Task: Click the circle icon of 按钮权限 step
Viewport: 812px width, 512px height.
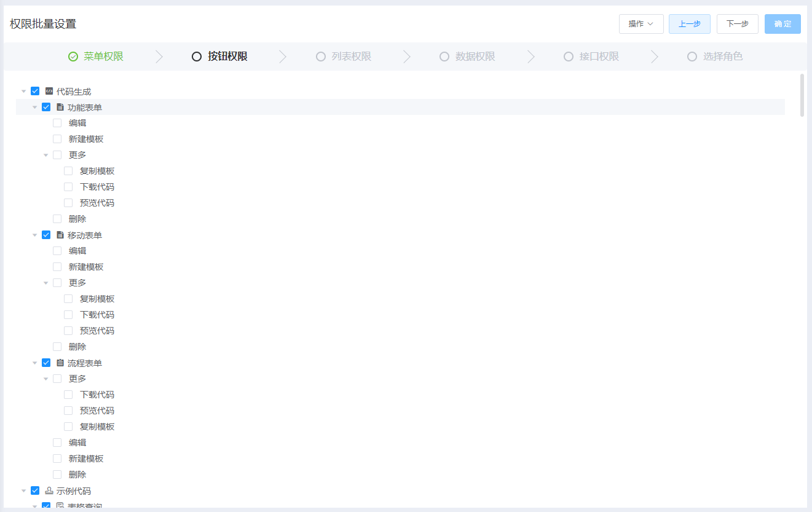Action: (x=197, y=57)
